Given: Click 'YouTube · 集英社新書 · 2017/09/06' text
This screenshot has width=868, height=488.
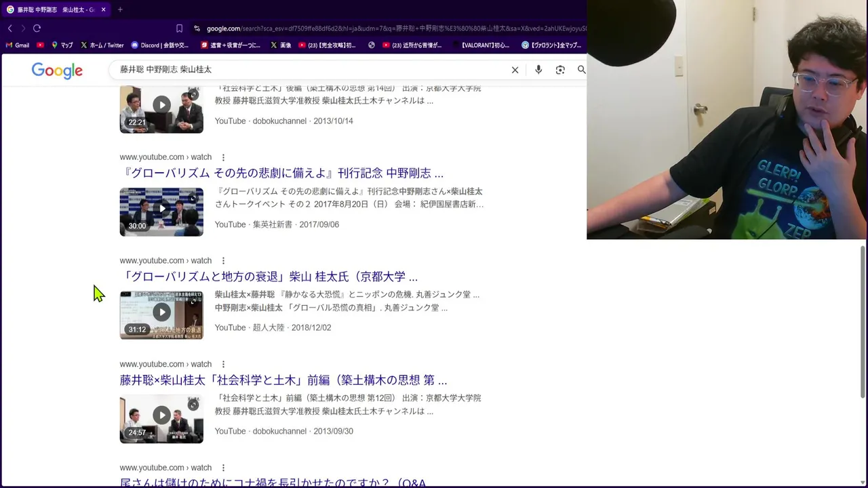Looking at the screenshot, I should [x=277, y=224].
